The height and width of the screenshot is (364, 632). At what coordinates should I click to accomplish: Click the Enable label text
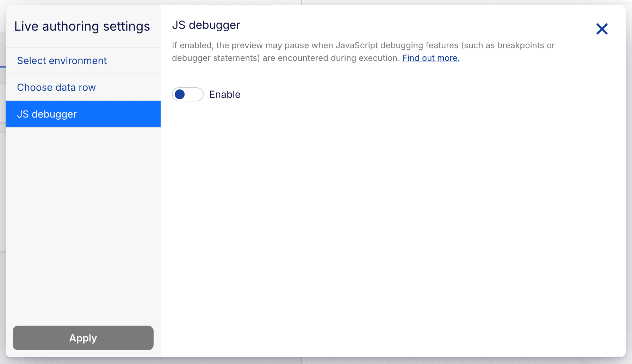coord(225,94)
